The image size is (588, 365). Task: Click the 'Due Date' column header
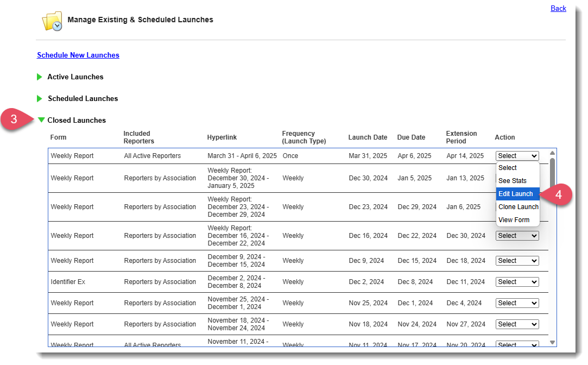(x=411, y=137)
